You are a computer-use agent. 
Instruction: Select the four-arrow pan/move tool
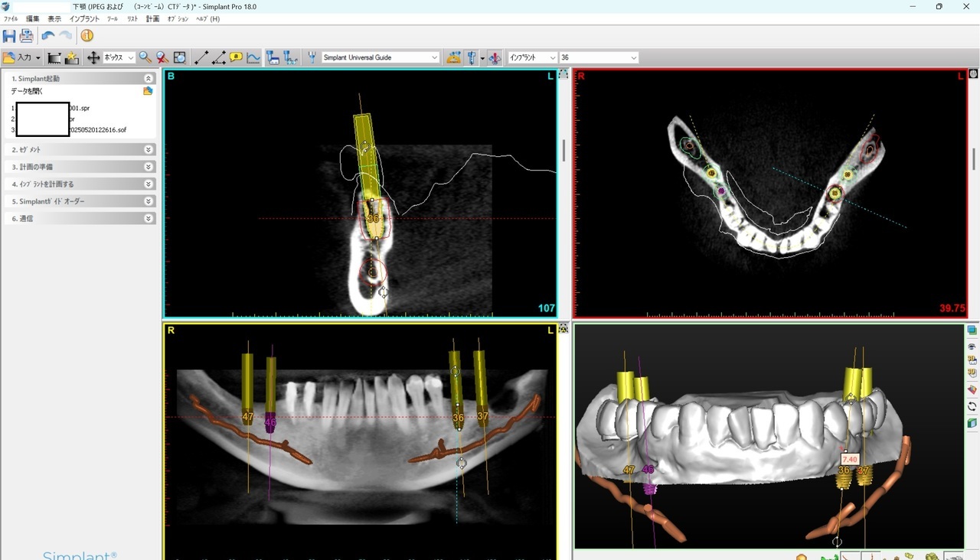pos(93,57)
